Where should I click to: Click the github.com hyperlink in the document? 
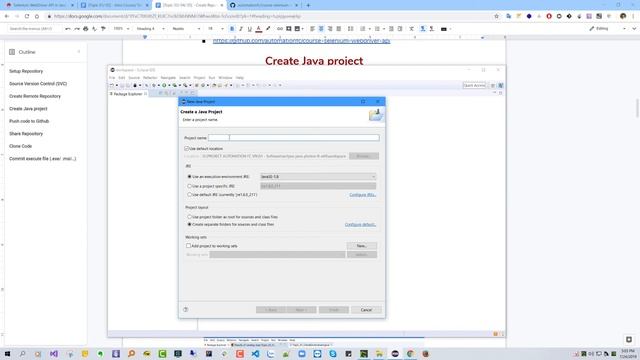(301, 41)
